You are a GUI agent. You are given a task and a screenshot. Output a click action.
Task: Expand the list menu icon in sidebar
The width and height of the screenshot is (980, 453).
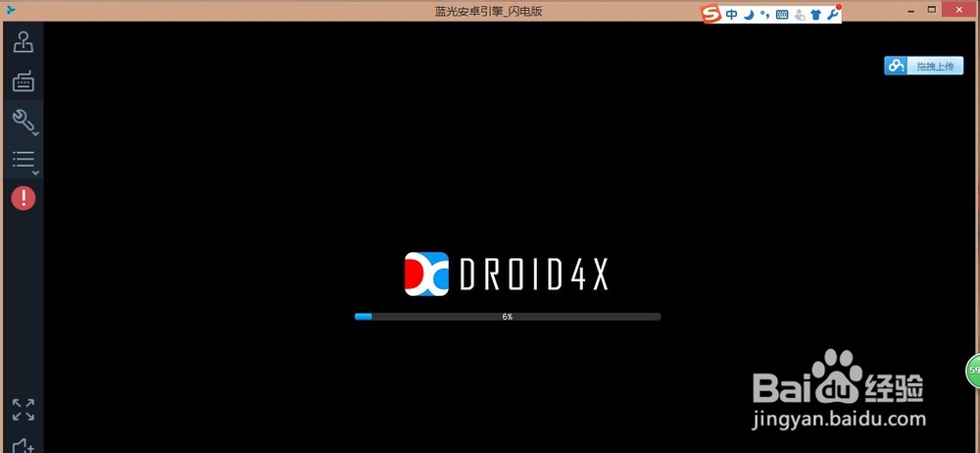coord(24,161)
